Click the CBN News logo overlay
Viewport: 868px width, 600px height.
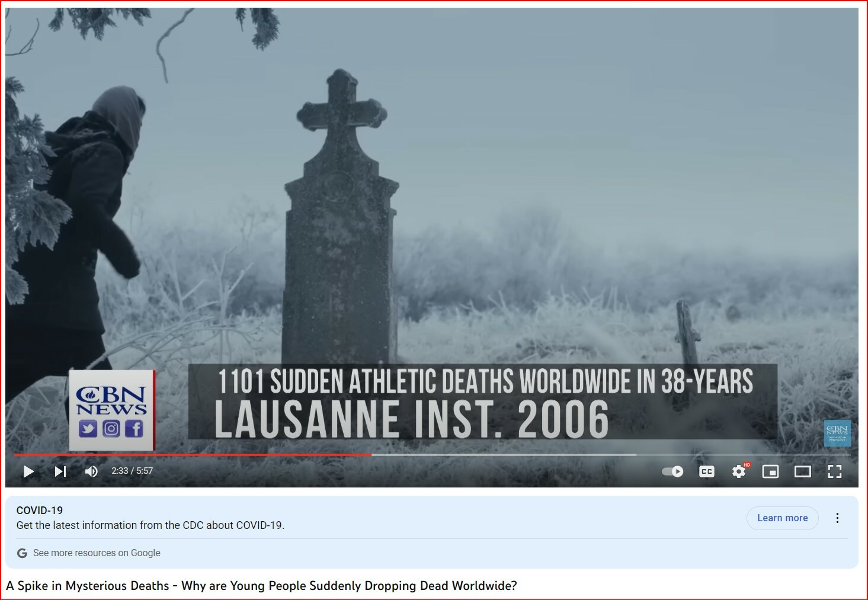click(x=111, y=410)
